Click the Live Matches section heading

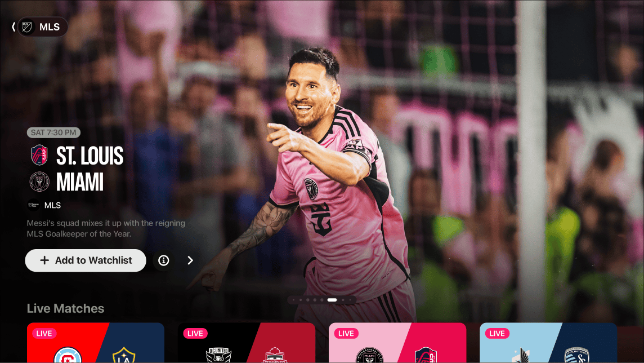[65, 308]
